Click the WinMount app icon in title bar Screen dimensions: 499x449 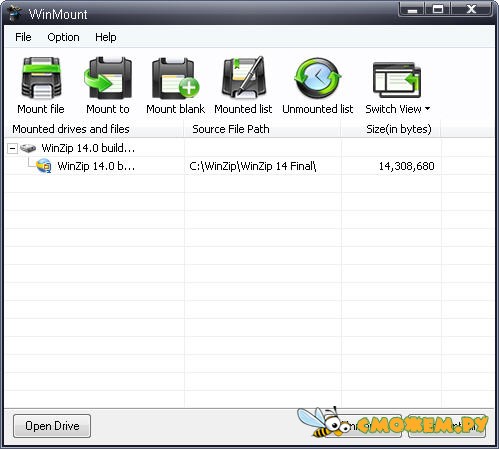15,14
